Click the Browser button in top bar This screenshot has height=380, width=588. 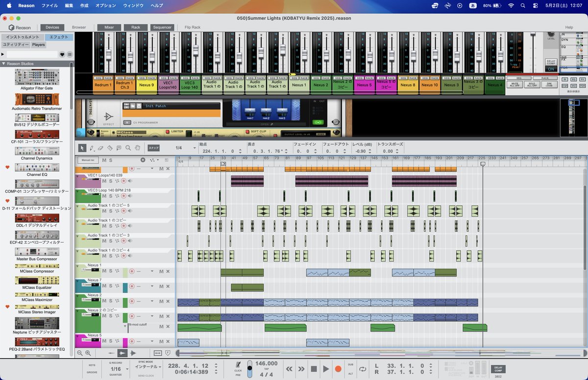tap(79, 27)
